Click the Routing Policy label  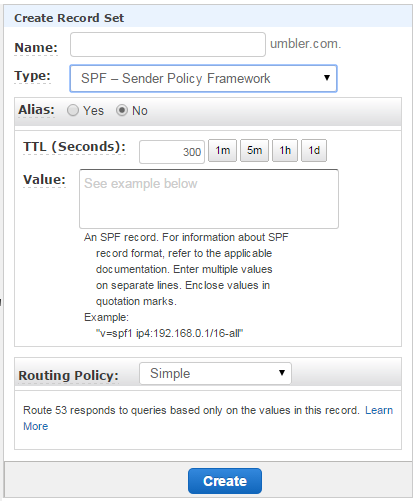tap(68, 376)
